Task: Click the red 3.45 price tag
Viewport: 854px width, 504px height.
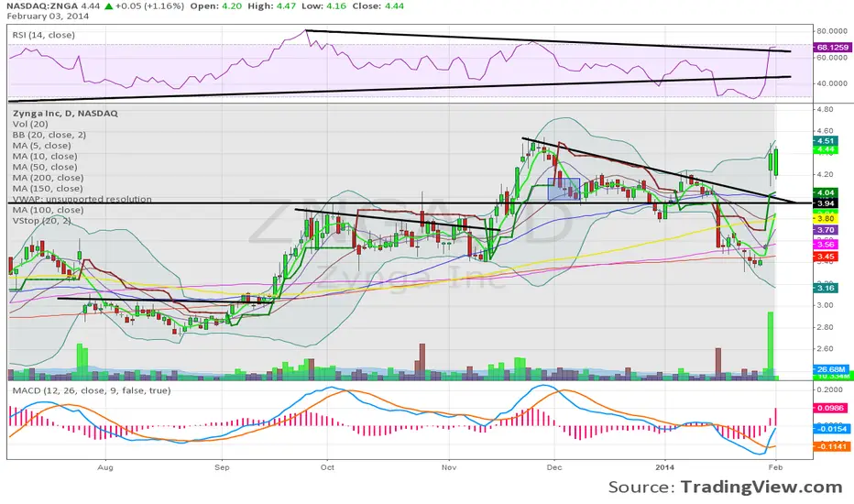Action: (826, 256)
